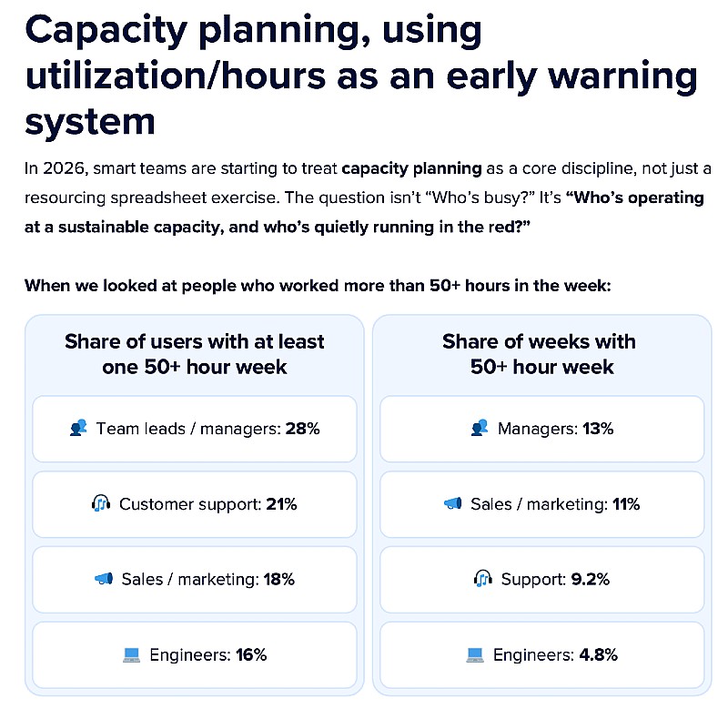The image size is (728, 709).
Task: Select the Team leads / managers 28% card
Action: point(195,428)
